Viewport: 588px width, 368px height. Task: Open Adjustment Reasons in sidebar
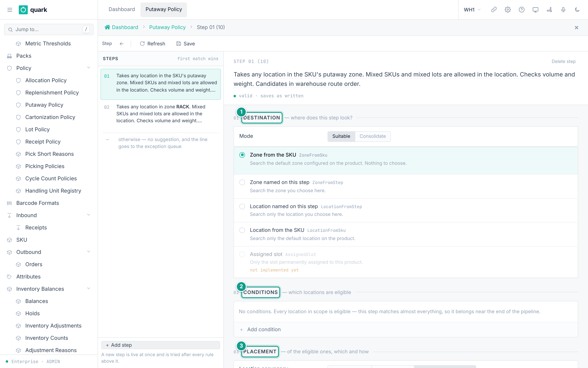tap(51, 350)
